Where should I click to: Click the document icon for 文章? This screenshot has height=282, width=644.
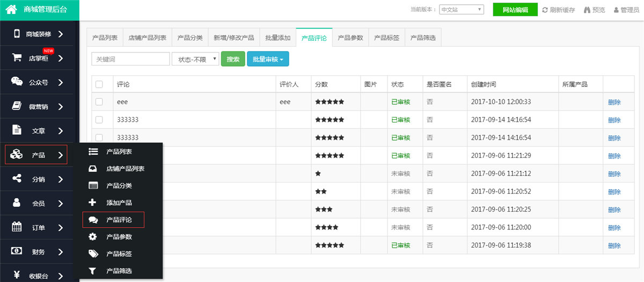coord(17,130)
